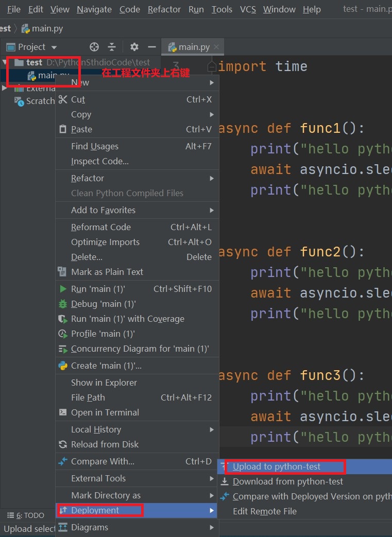Select Inspect Code...
The width and height of the screenshot is (392, 537).
pyautogui.click(x=137, y=161)
